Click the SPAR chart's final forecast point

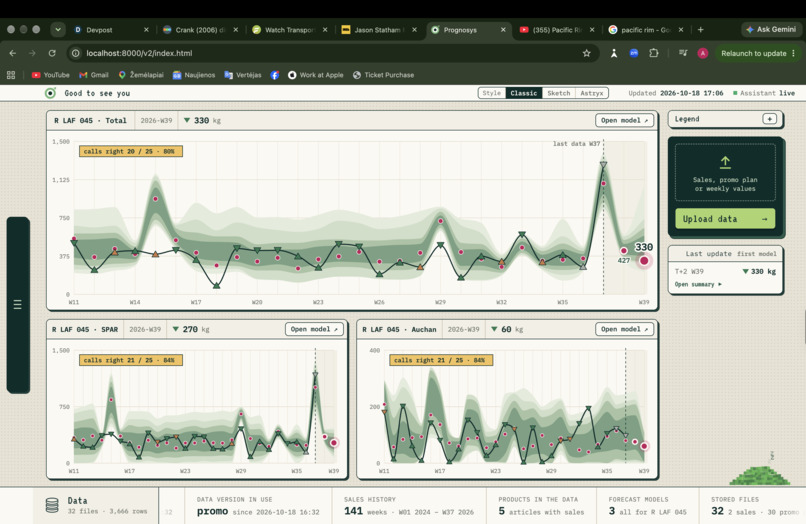(334, 442)
